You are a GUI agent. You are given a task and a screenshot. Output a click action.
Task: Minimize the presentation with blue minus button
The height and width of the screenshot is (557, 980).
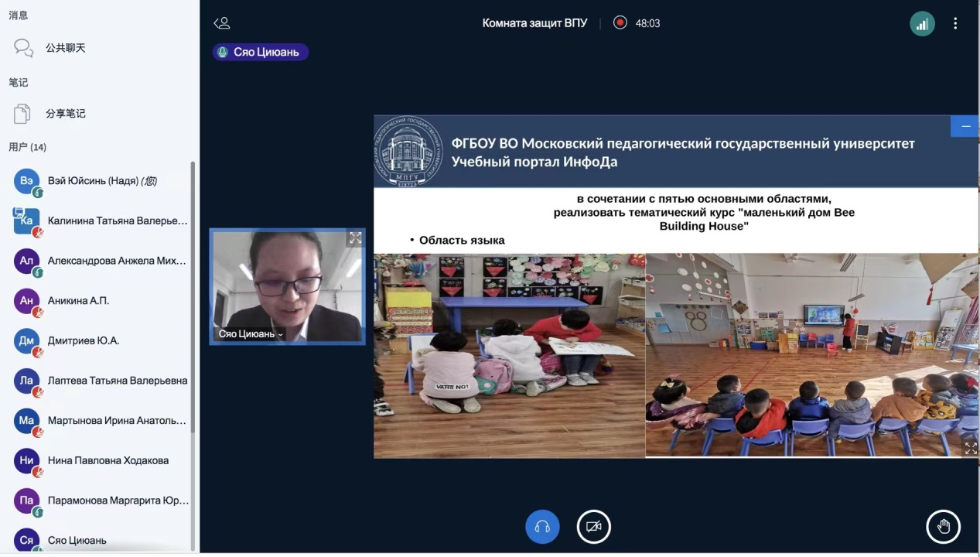click(965, 126)
